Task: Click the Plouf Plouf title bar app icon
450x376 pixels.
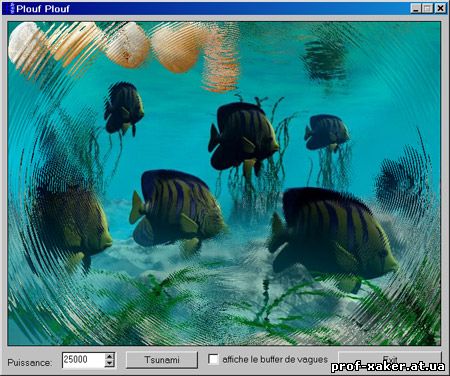Action: click(x=11, y=8)
